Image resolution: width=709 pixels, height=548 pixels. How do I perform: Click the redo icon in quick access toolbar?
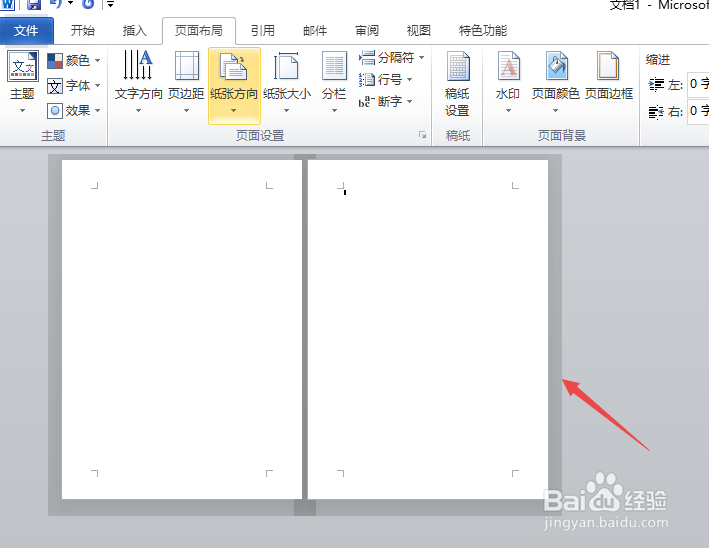pos(88,4)
